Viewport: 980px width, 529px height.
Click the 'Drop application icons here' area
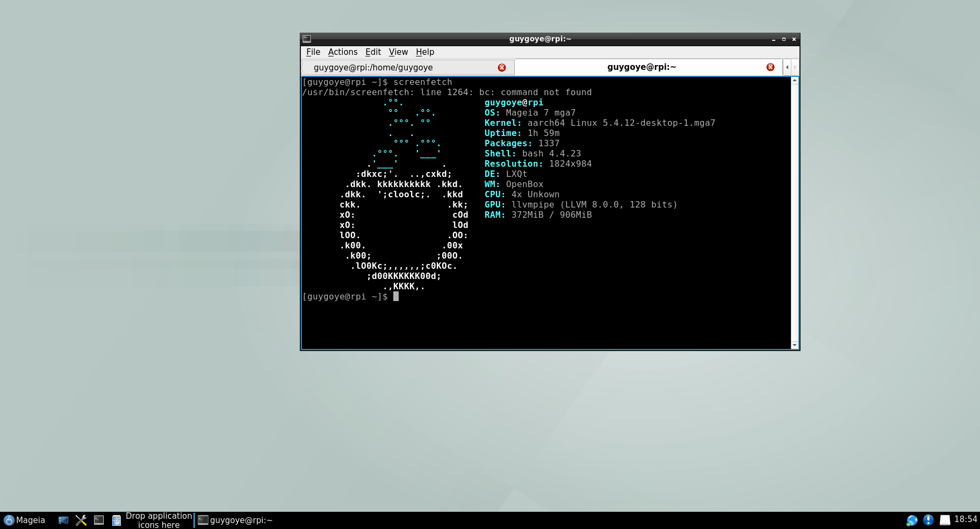(x=158, y=520)
